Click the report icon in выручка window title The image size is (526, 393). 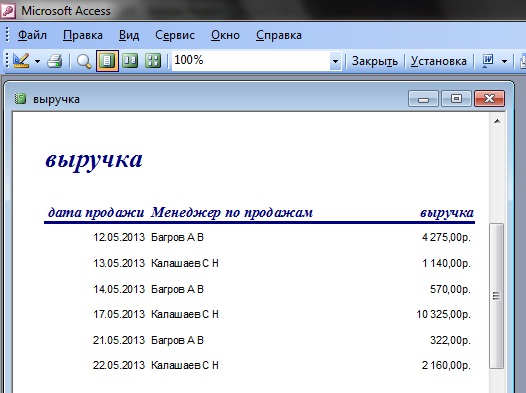(x=20, y=99)
